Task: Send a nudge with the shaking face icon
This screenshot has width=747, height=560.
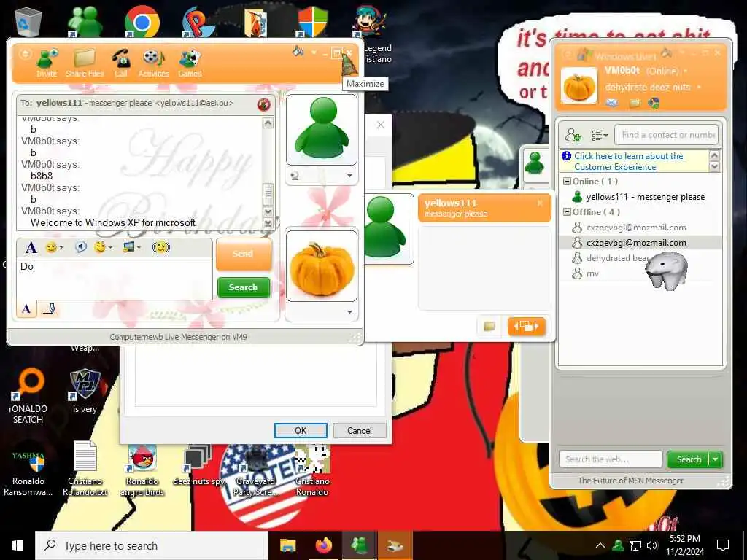Action: [161, 246]
